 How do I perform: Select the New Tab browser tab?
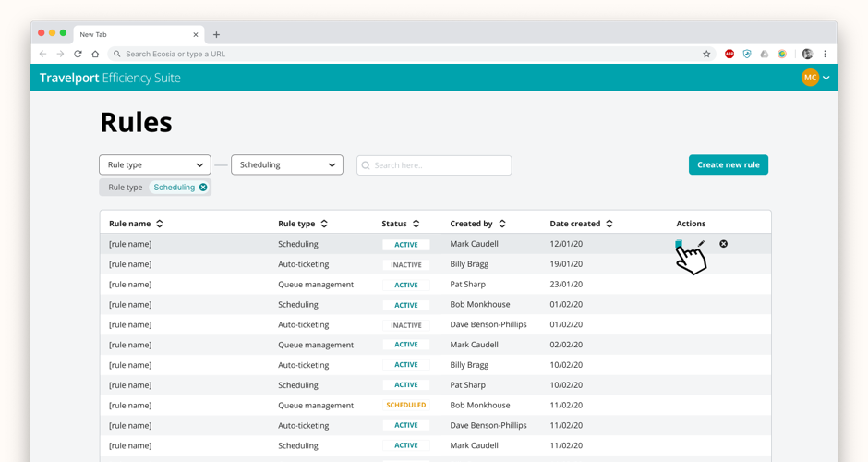click(129, 35)
